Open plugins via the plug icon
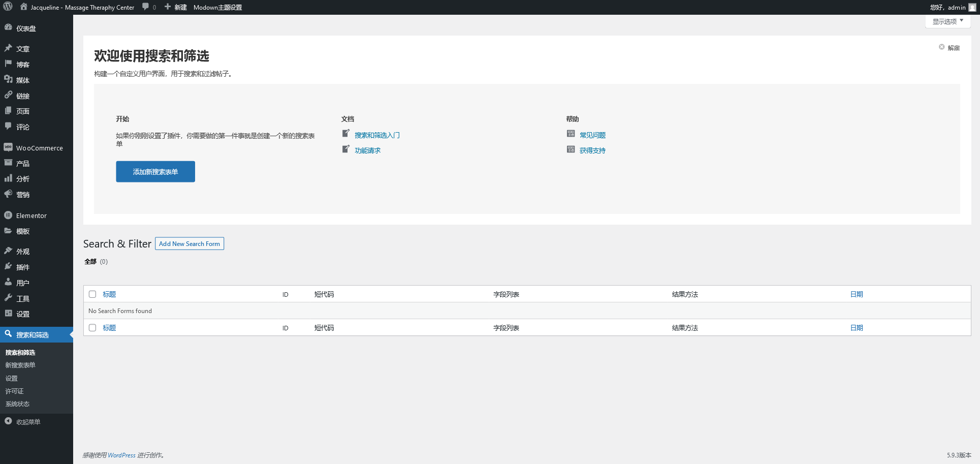This screenshot has width=980, height=464. click(8, 267)
